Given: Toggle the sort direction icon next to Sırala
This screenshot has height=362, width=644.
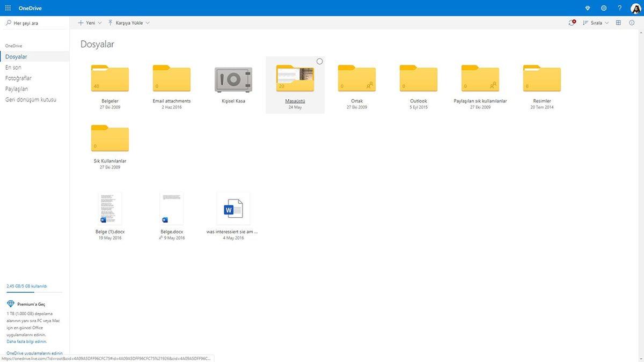Looking at the screenshot, I should click(585, 23).
